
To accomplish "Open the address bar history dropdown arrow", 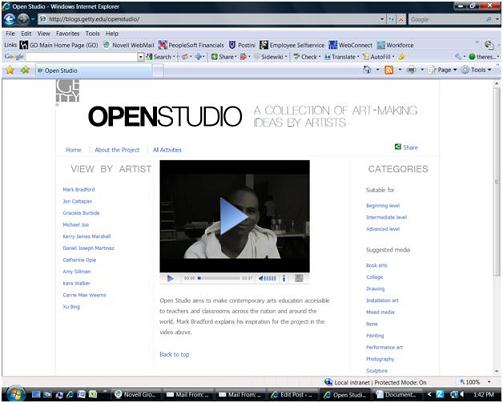I will tap(382, 20).
